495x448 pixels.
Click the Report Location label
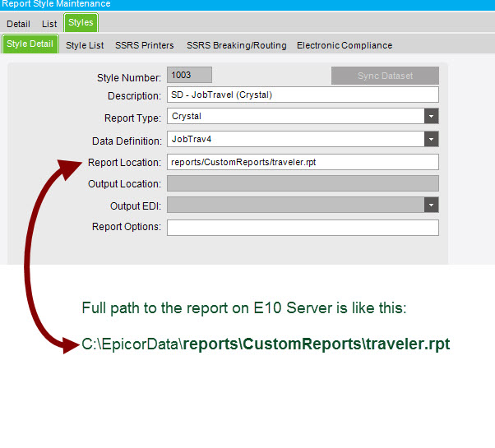[x=124, y=163]
